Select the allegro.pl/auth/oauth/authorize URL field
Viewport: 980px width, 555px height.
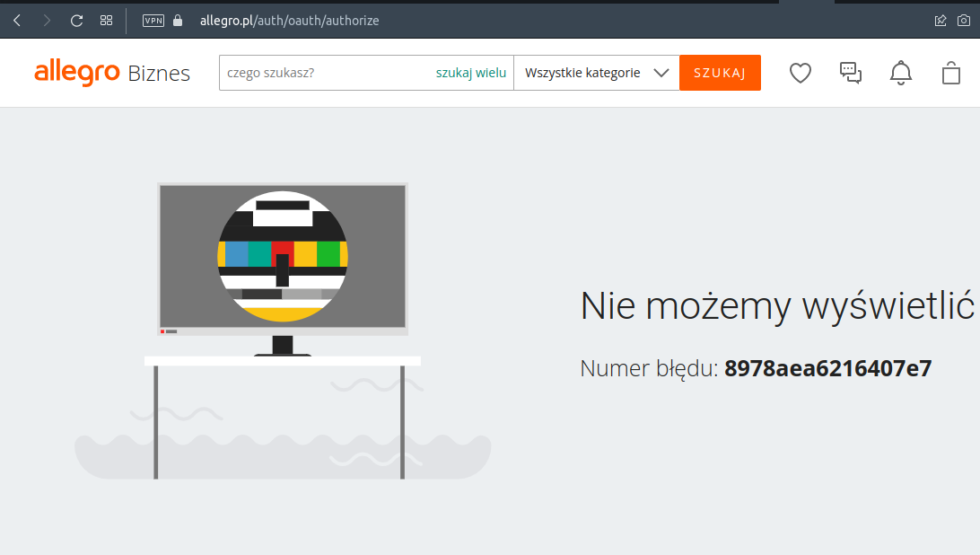(289, 21)
